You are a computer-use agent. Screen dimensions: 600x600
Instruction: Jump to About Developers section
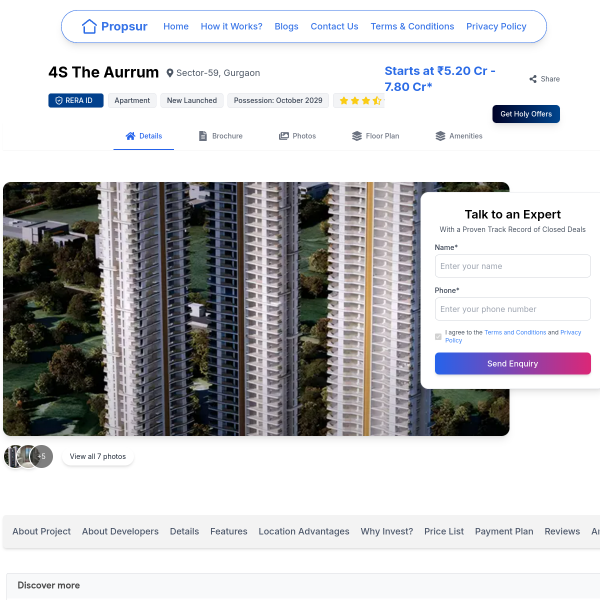tap(120, 532)
